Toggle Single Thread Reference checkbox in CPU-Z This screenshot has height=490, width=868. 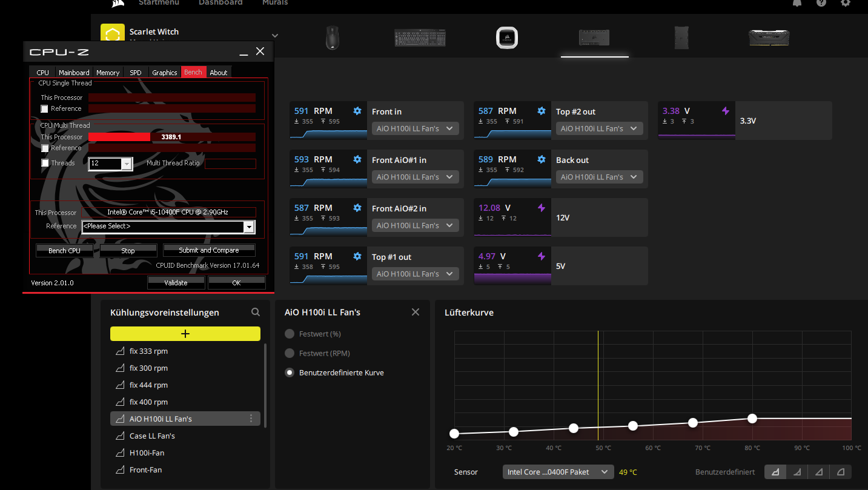[x=44, y=108]
